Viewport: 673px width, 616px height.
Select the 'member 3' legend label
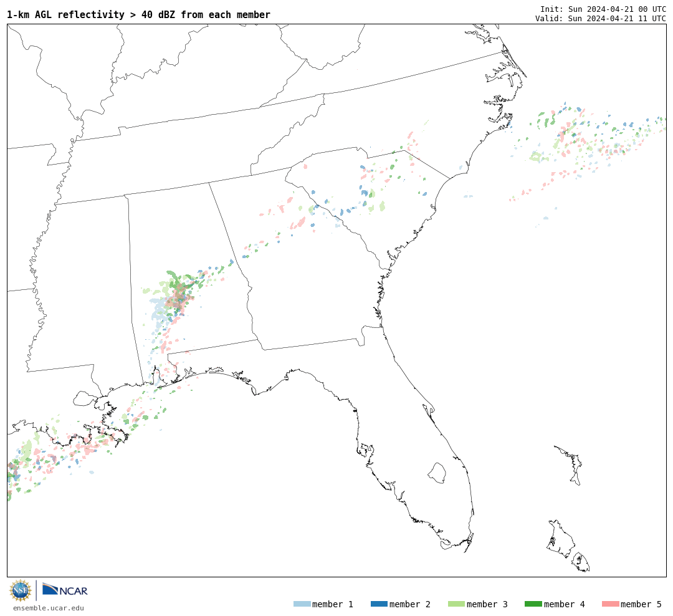click(x=487, y=604)
